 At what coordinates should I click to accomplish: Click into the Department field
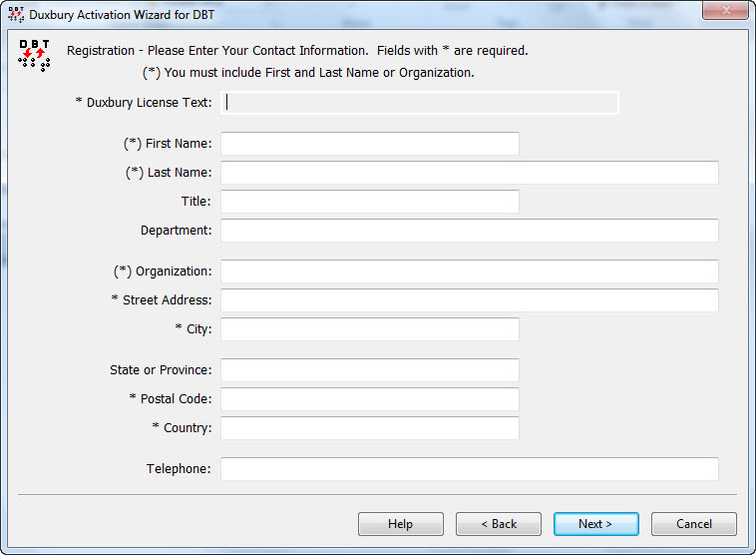470,231
